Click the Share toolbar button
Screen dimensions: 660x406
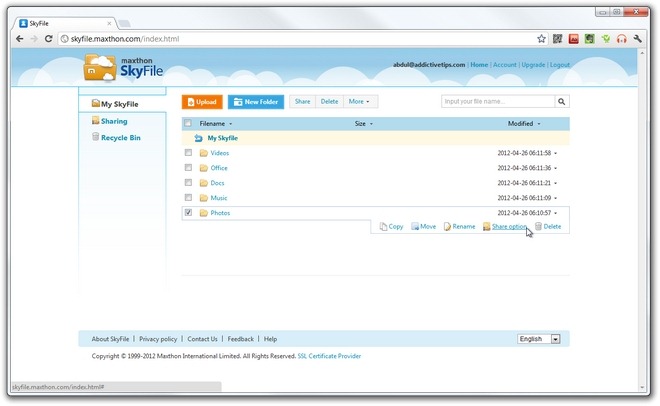pos(302,101)
